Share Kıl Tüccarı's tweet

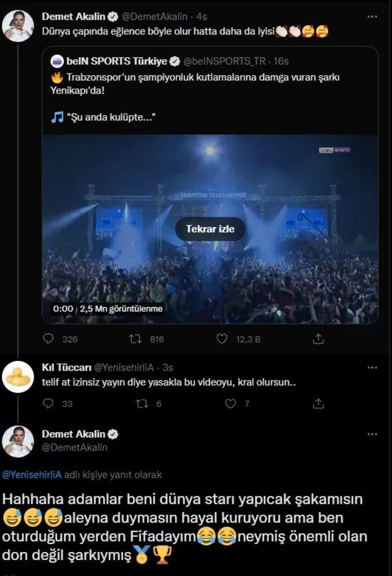pos(318,404)
